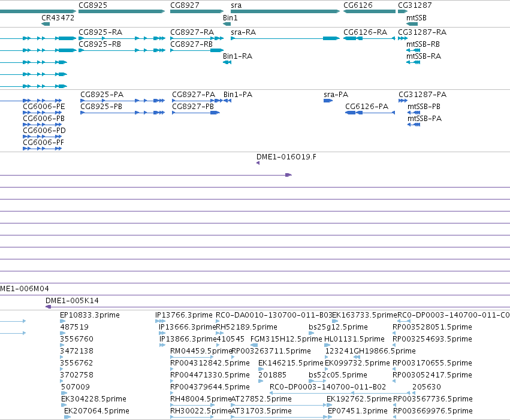Select EST label EP10833.3prime
The height and width of the screenshot is (420, 510).
pos(90,315)
